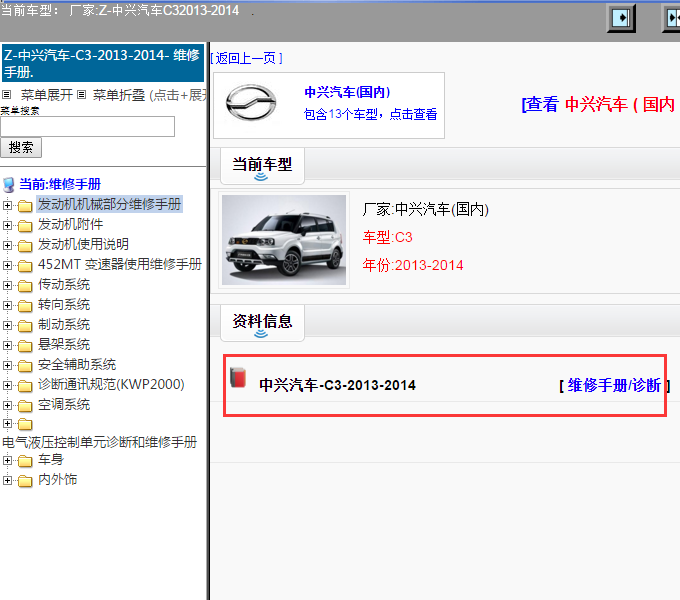
Task: Click the folder icon above 电气液压控制单元诊断和维修手册
Action: pyautogui.click(x=25, y=424)
